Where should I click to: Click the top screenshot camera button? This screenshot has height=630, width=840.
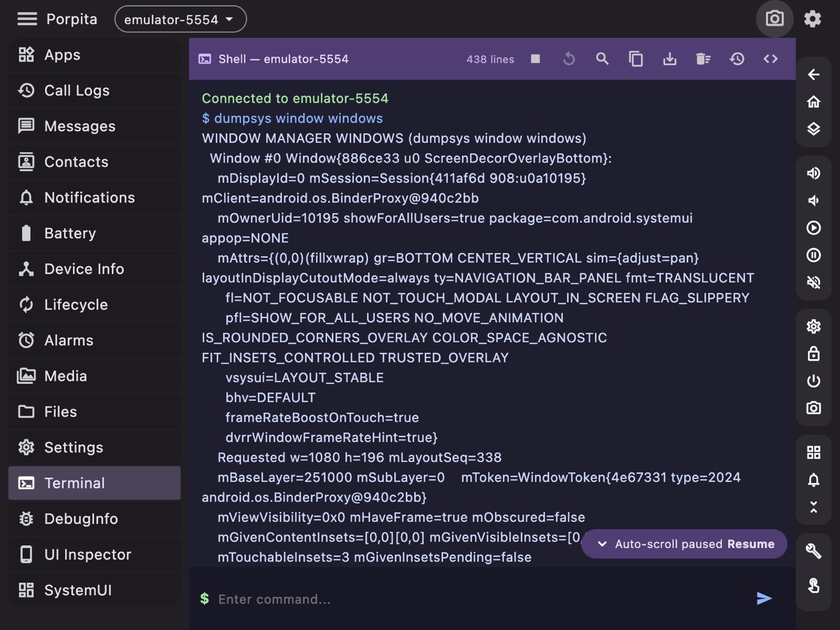(x=775, y=19)
